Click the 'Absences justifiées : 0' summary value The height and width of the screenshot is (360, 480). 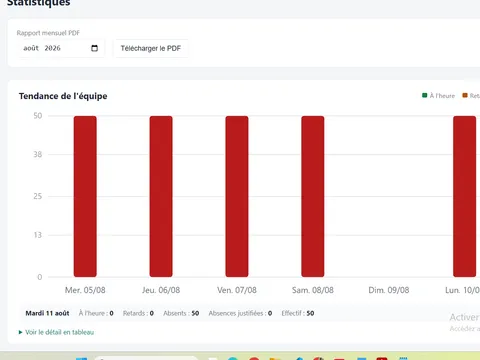(x=240, y=313)
